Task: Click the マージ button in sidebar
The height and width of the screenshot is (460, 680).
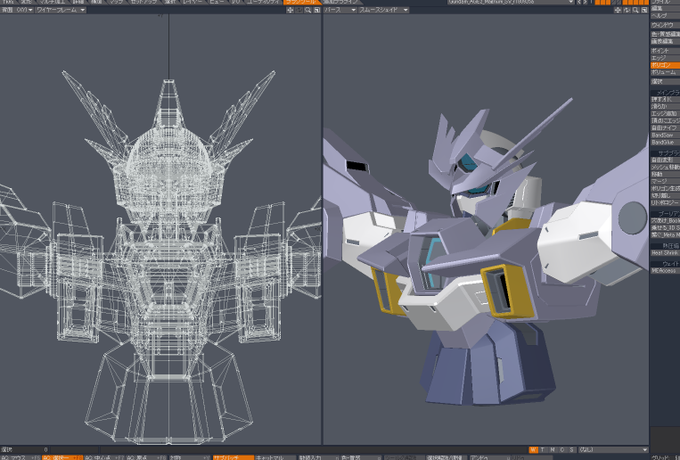Action: point(665,182)
